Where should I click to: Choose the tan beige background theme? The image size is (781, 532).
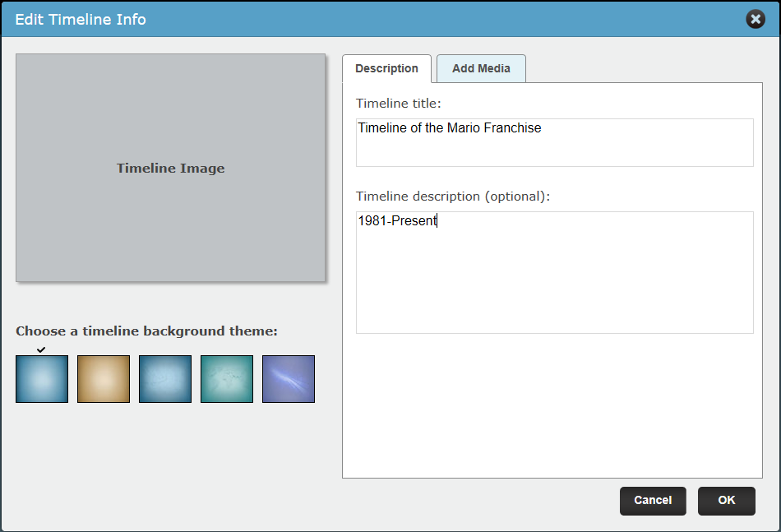[x=104, y=379]
